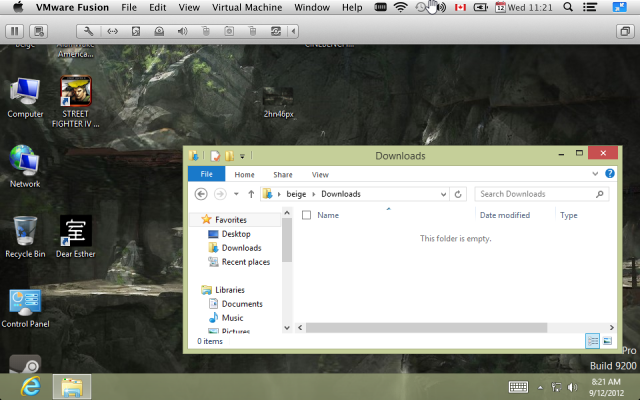Image resolution: width=640 pixels, height=400 pixels.
Task: Click the Properties quick access icon
Action: click(215, 156)
